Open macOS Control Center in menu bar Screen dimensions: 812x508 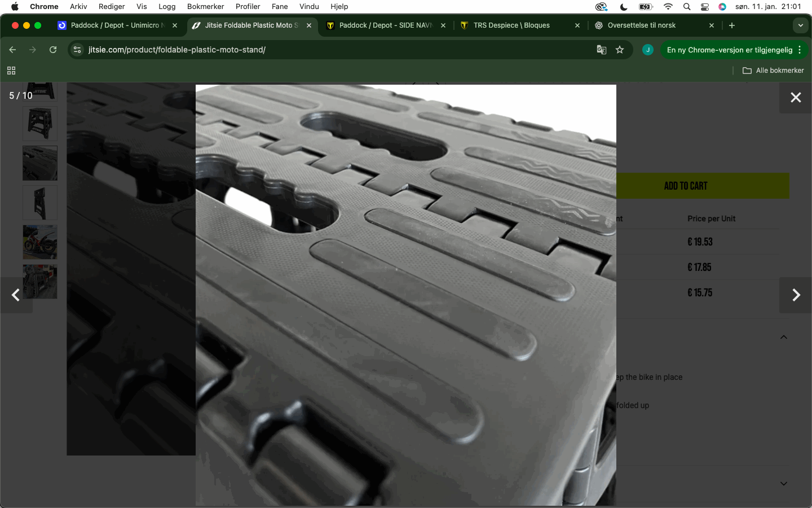coord(704,7)
